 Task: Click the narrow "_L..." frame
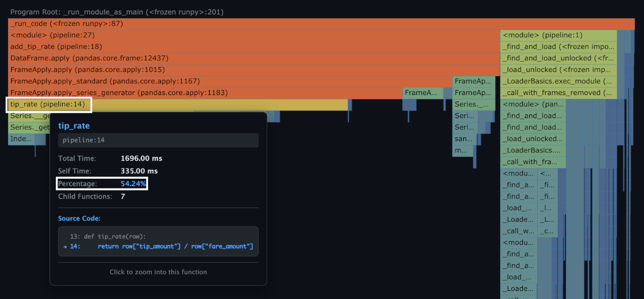click(x=547, y=220)
